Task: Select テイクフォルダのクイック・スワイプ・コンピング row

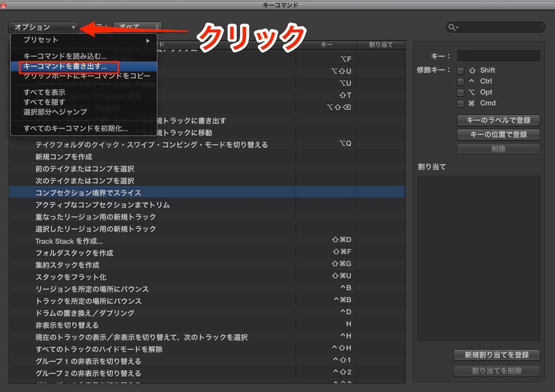Action: coord(207,145)
